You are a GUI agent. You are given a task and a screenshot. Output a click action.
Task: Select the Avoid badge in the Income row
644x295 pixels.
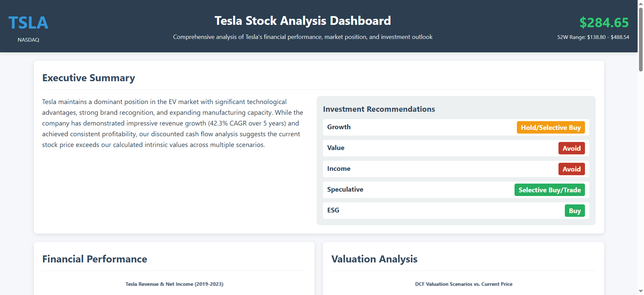pos(571,169)
